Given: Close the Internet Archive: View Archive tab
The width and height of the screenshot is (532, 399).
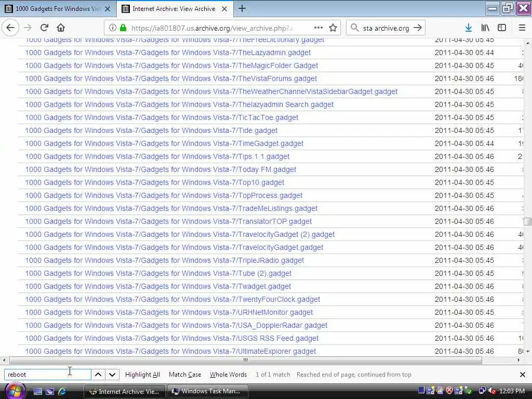Looking at the screenshot, I should (224, 9).
